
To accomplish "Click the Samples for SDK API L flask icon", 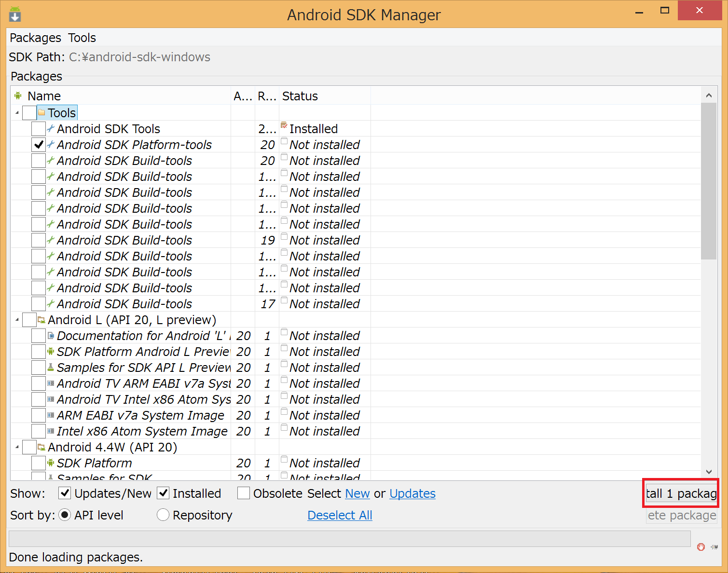I will coord(51,368).
